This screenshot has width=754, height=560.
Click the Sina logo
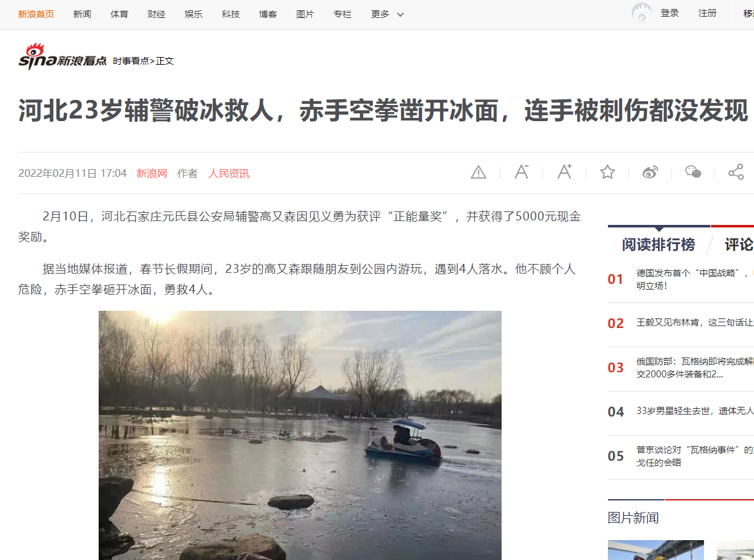tap(63, 56)
